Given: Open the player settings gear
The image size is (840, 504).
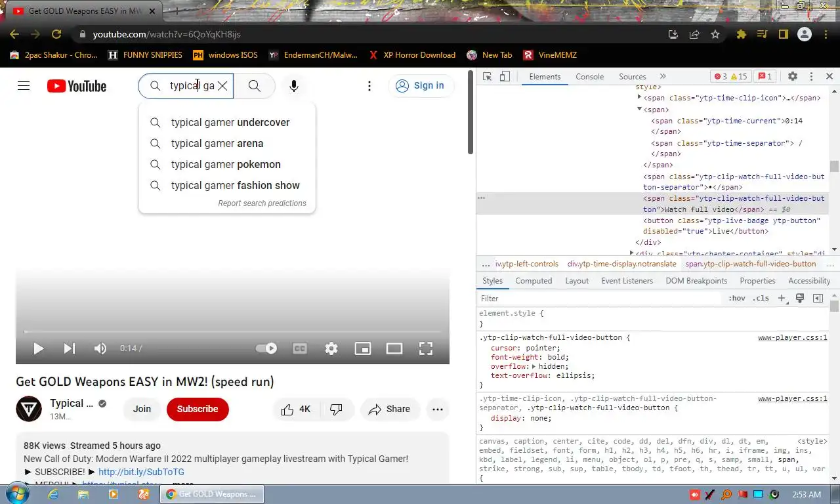Looking at the screenshot, I should pos(331,348).
